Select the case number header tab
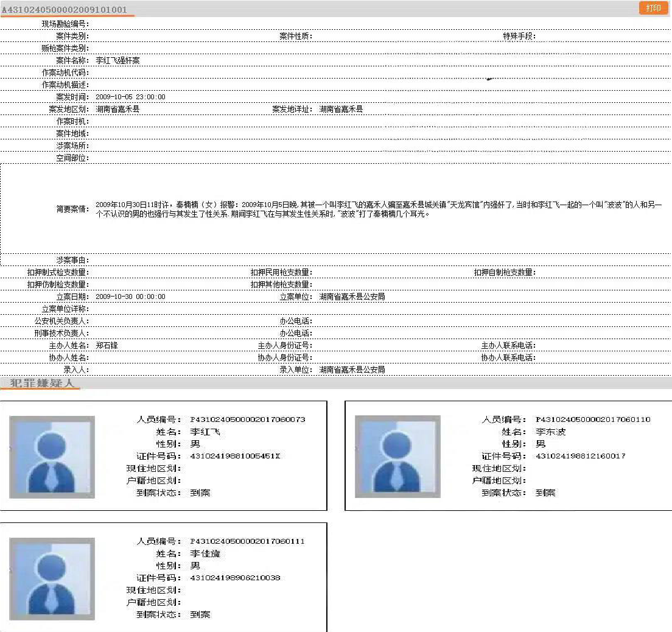672x632 pixels. coord(65,10)
